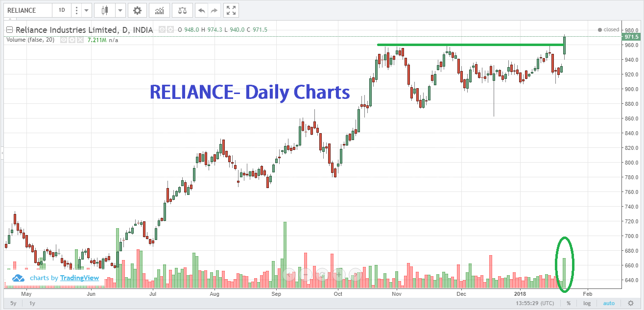Click the 960.0 price scale label
Screen dimensions: 644x310
point(632,45)
